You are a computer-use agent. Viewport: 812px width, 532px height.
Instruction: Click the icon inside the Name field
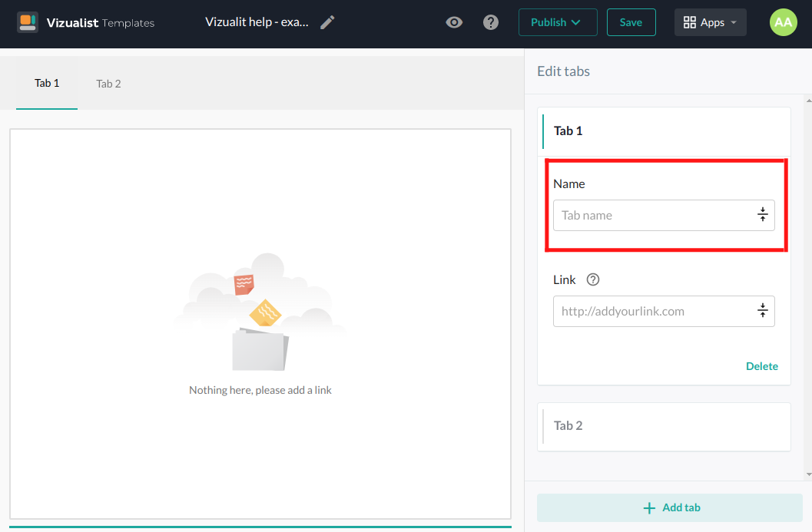pos(763,215)
